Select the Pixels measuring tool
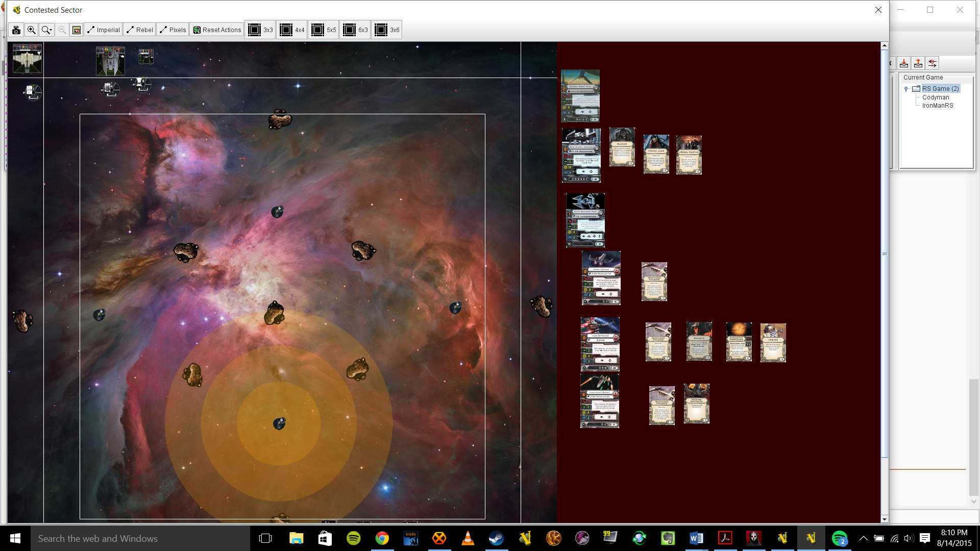The height and width of the screenshot is (551, 980). (173, 30)
